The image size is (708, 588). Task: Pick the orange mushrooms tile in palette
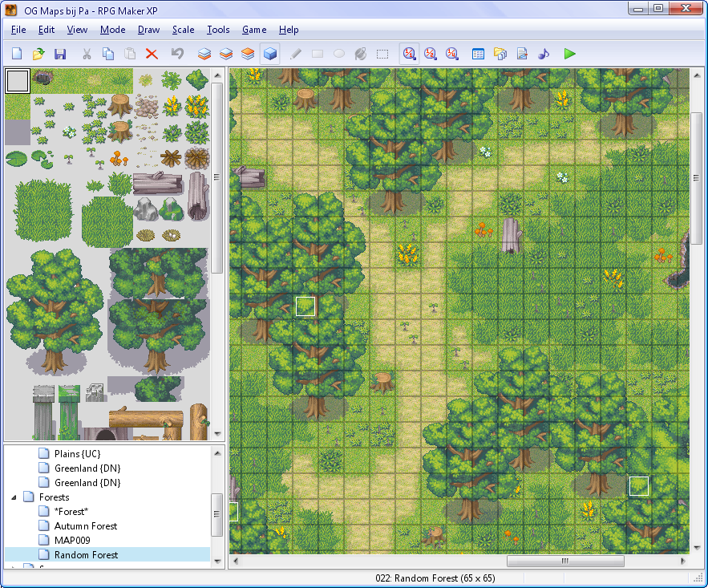click(x=119, y=158)
